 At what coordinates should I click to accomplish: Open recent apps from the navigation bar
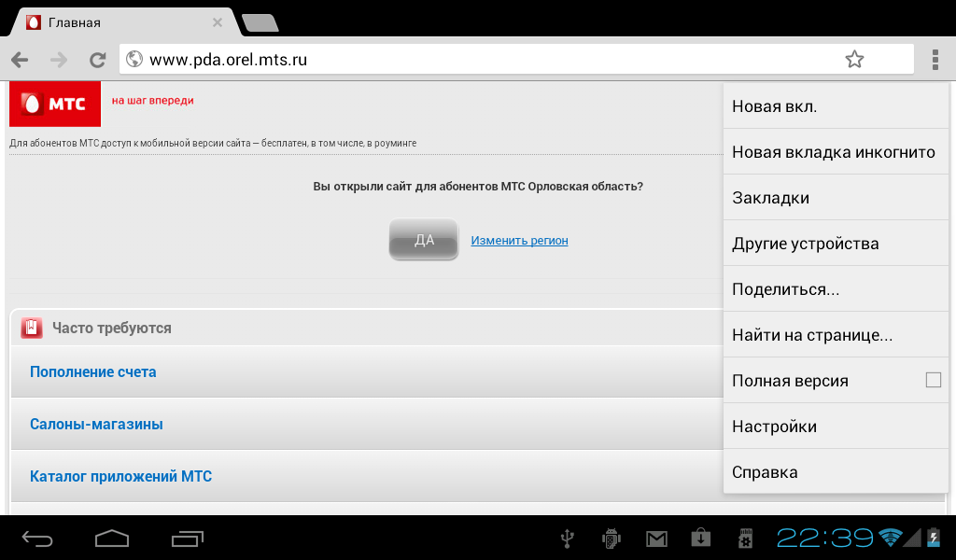[187, 538]
